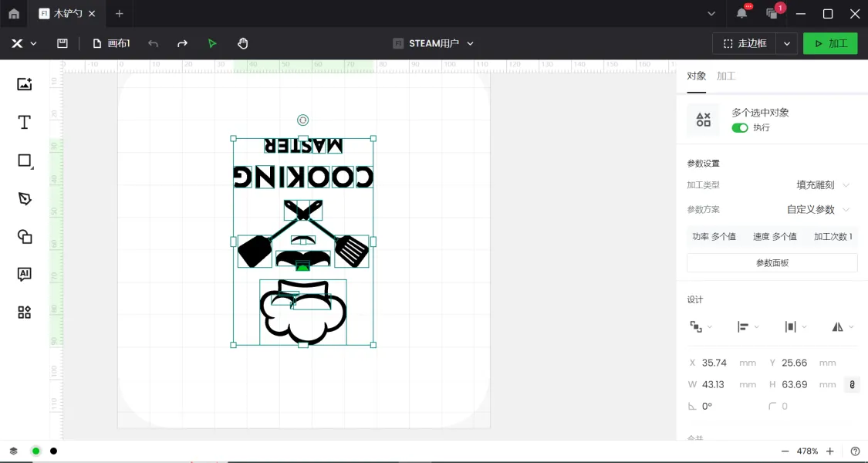Open the align options dropdown
Image resolution: width=868 pixels, height=463 pixels.
pos(748,326)
